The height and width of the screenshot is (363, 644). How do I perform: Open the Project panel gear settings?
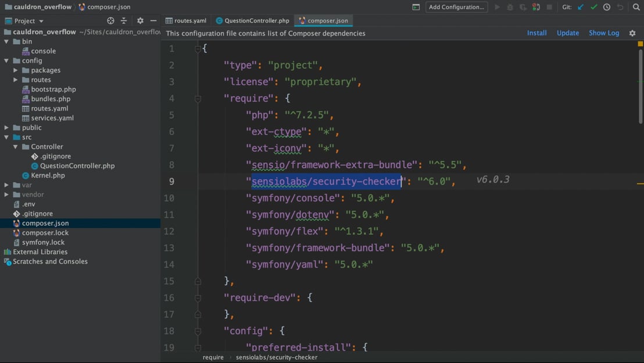pyautogui.click(x=140, y=21)
